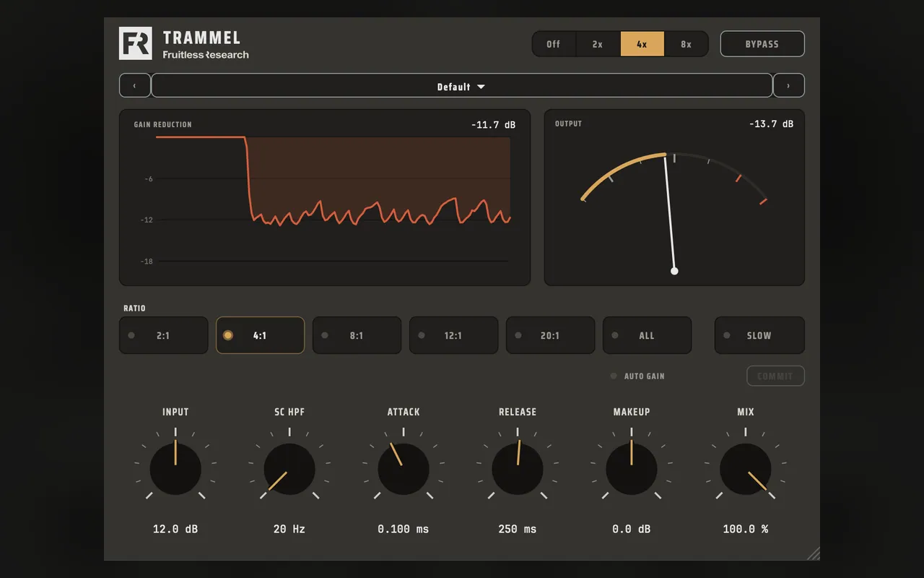
Task: Click the BYPASS button
Action: pos(762,44)
